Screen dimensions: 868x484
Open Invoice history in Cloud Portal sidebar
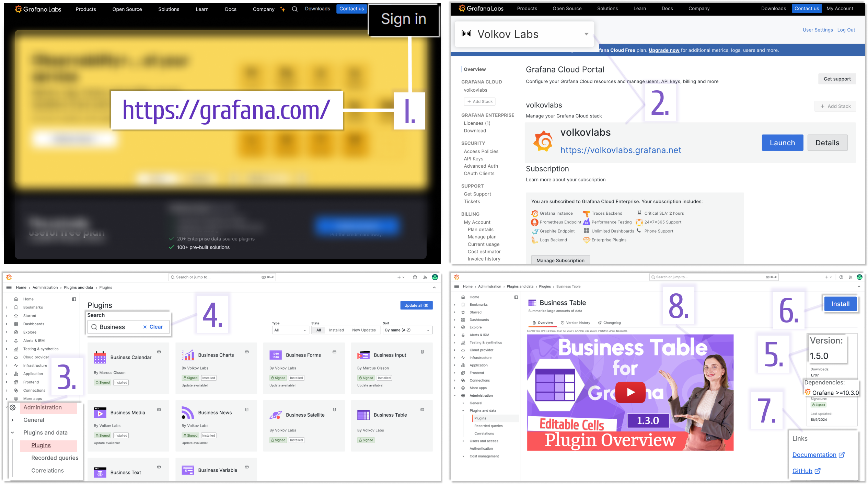[484, 259]
